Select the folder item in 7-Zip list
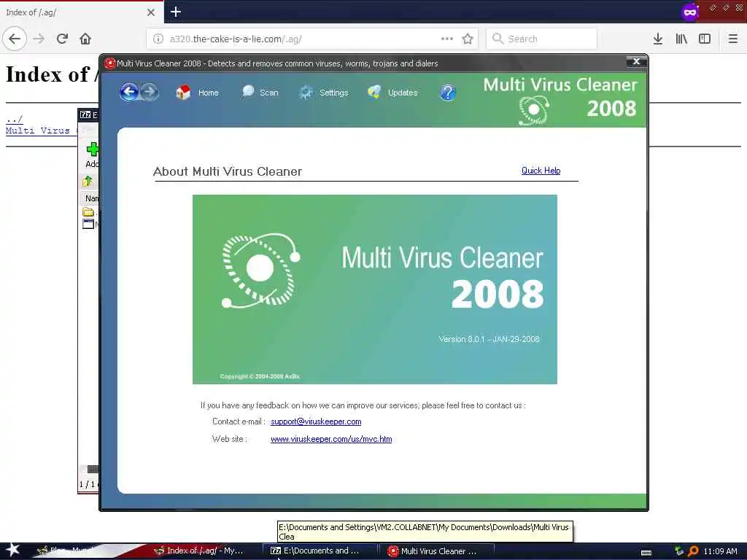Viewport: 747px width, 560px height. pos(88,212)
